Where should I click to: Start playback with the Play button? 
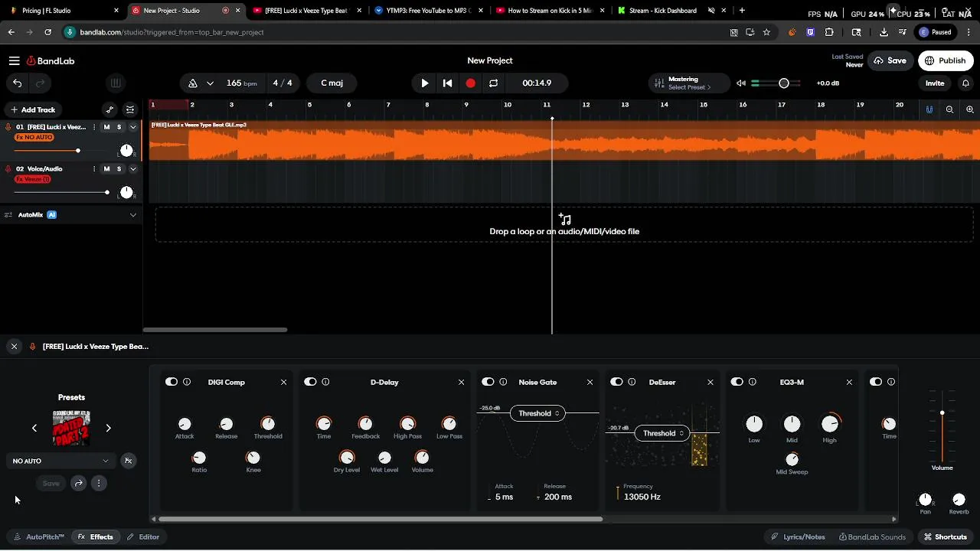point(425,83)
